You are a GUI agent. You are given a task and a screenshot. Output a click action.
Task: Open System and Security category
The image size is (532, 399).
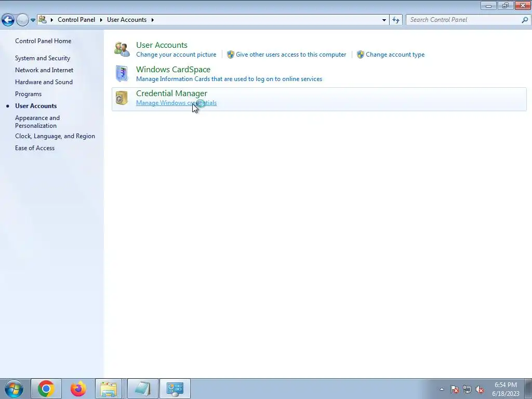(x=43, y=58)
